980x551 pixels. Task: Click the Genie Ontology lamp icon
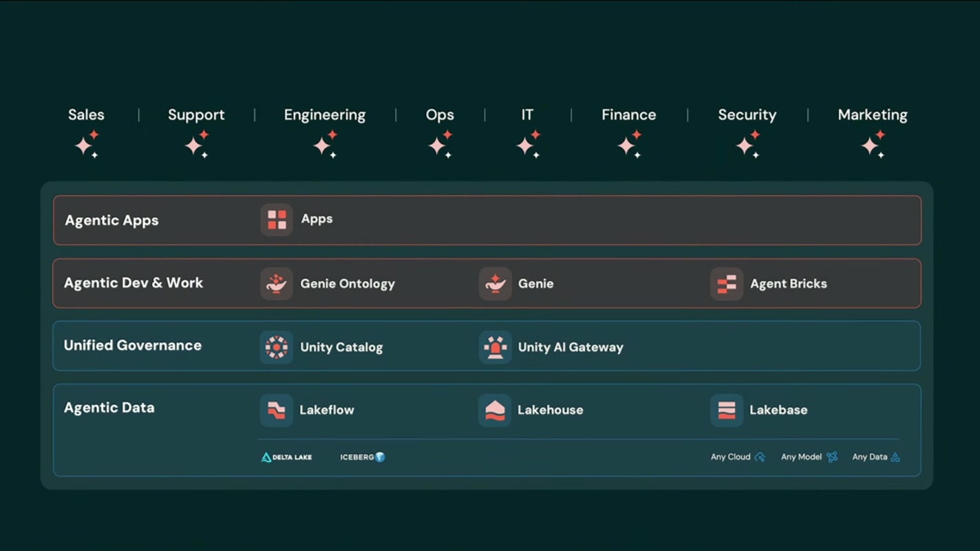[x=277, y=284]
